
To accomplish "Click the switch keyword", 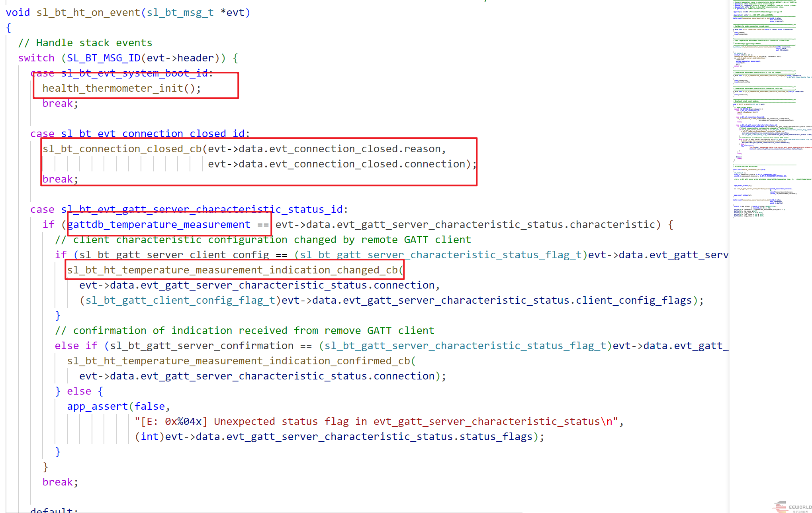I will [36, 58].
